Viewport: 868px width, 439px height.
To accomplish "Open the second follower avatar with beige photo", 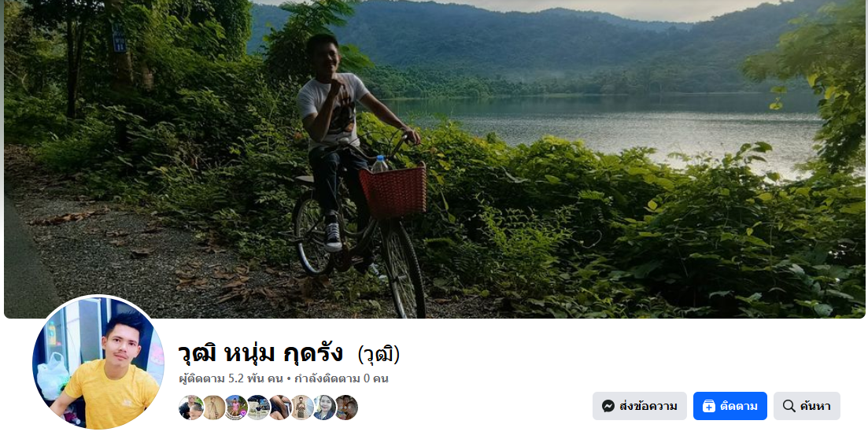I will point(213,408).
